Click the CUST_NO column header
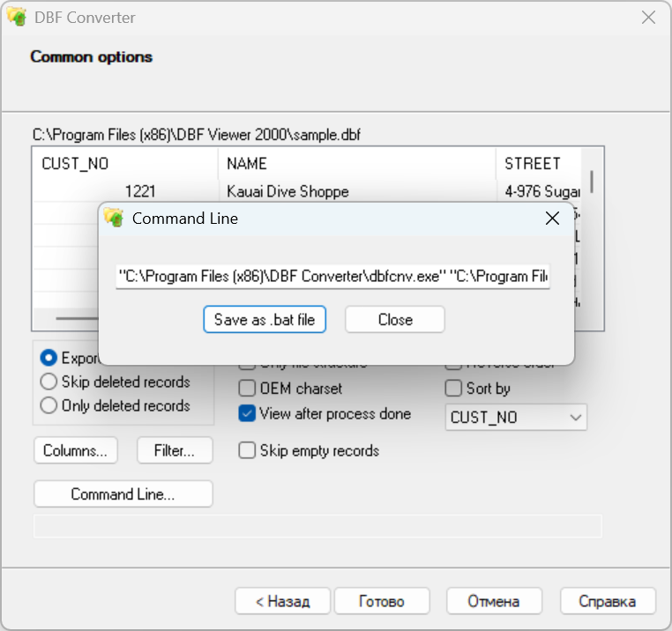This screenshot has width=672, height=631. tap(75, 164)
